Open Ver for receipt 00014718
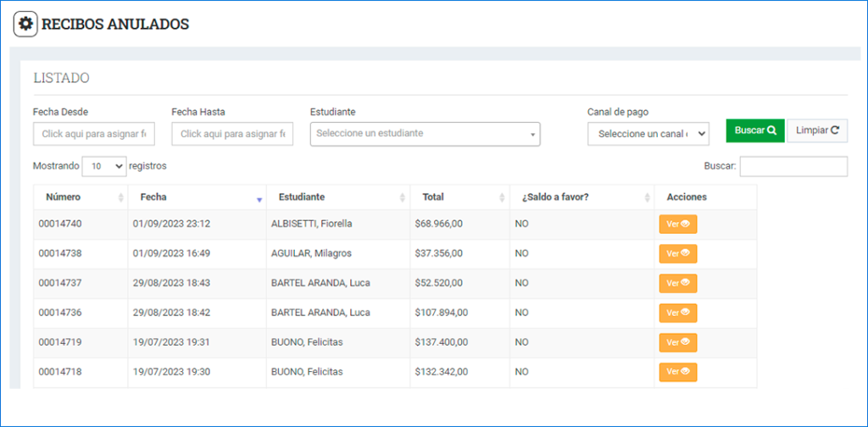868x427 pixels. tap(677, 372)
